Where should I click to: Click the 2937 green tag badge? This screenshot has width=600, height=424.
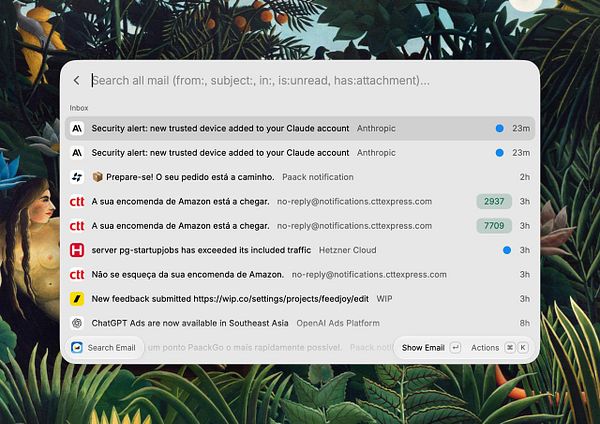[494, 201]
